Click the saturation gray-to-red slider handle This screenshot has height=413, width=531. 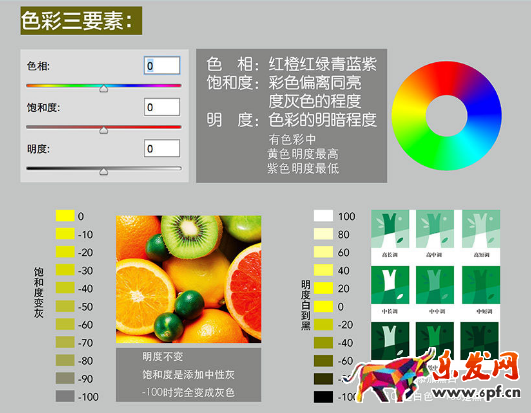104,130
